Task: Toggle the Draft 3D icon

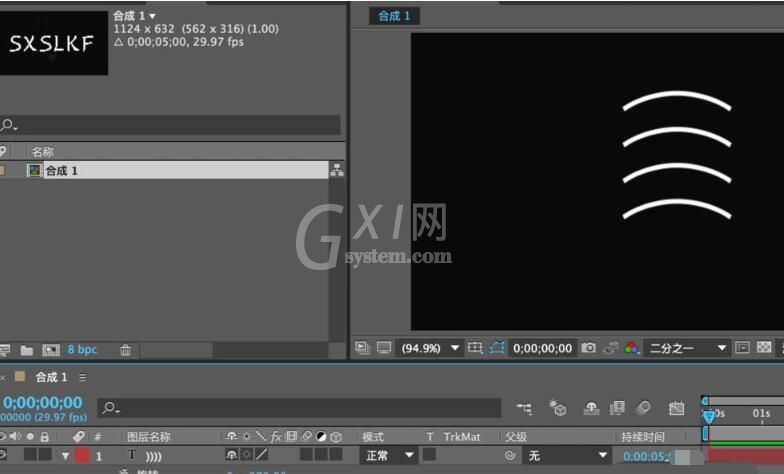Action: point(558,408)
